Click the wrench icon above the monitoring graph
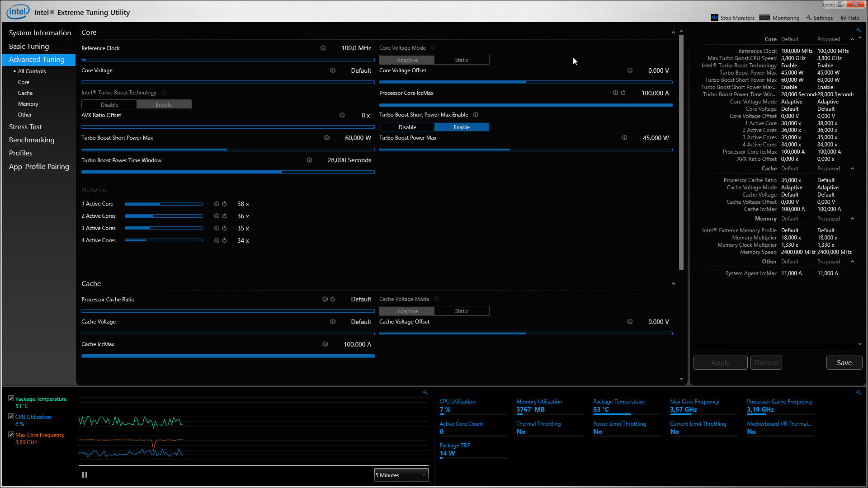Image resolution: width=868 pixels, height=488 pixels. coord(425,392)
